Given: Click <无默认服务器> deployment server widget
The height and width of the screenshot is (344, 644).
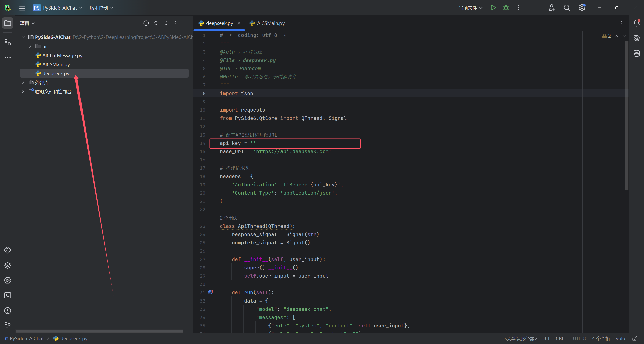Looking at the screenshot, I should (520, 338).
